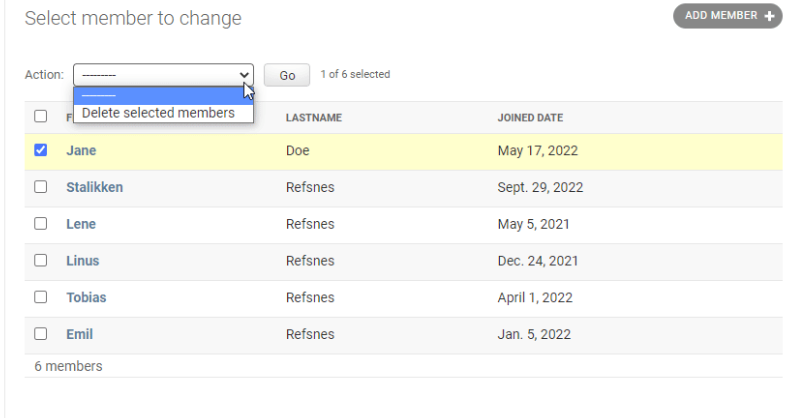
Task: Uncheck the checkbox for Jane
Action: tap(41, 150)
